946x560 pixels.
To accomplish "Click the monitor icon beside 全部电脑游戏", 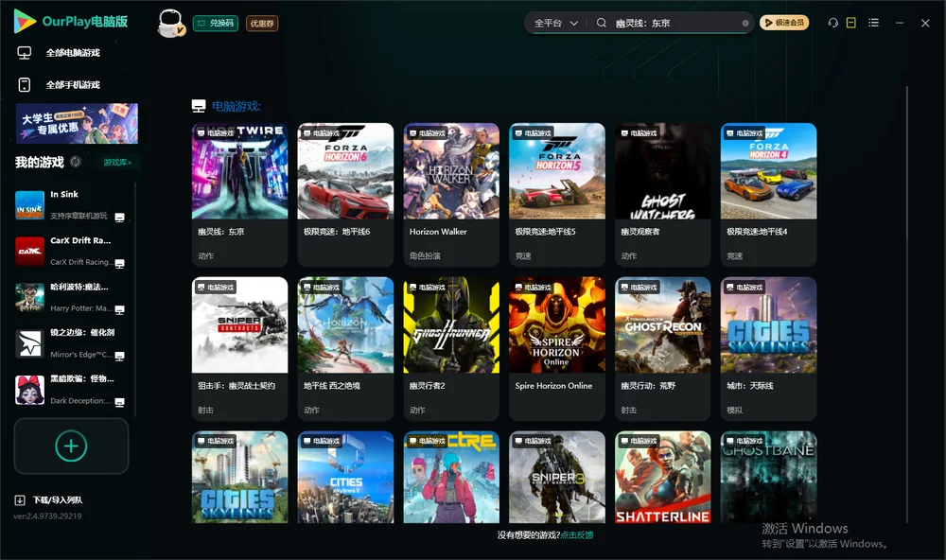I will (25, 53).
